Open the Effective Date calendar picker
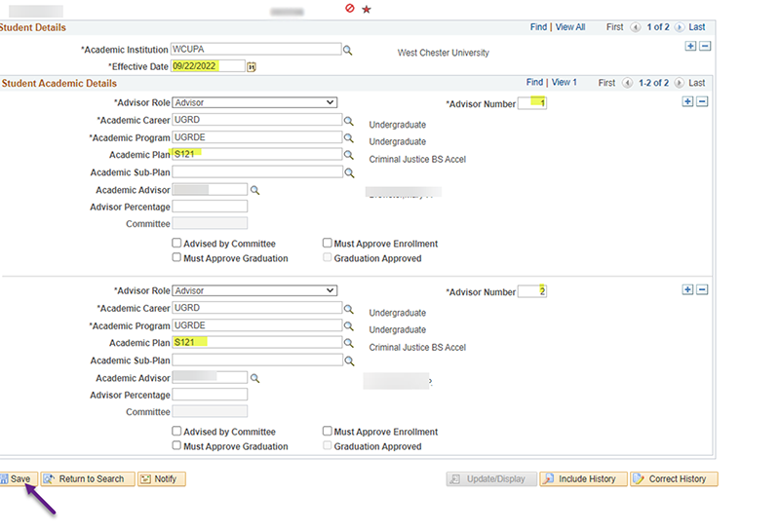The width and height of the screenshot is (780, 532). click(x=252, y=66)
